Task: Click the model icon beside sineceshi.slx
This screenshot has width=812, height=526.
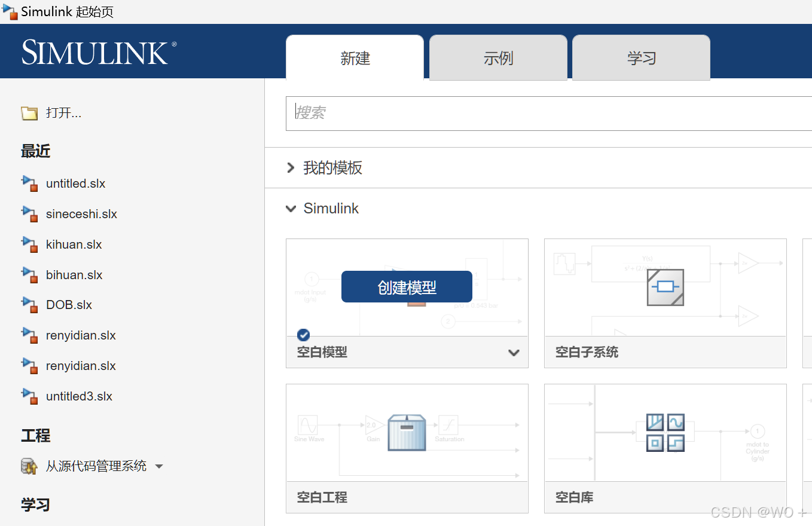Action: (x=30, y=214)
